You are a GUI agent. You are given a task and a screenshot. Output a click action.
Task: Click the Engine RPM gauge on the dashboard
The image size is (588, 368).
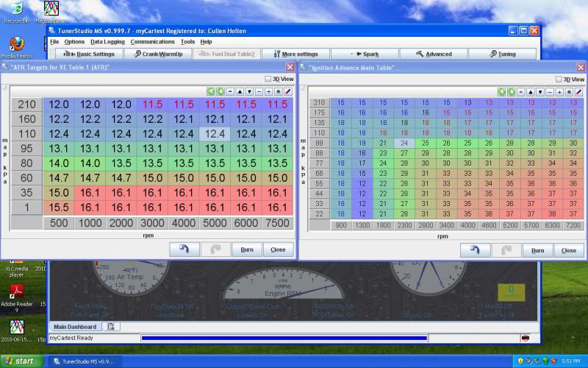[284, 283]
